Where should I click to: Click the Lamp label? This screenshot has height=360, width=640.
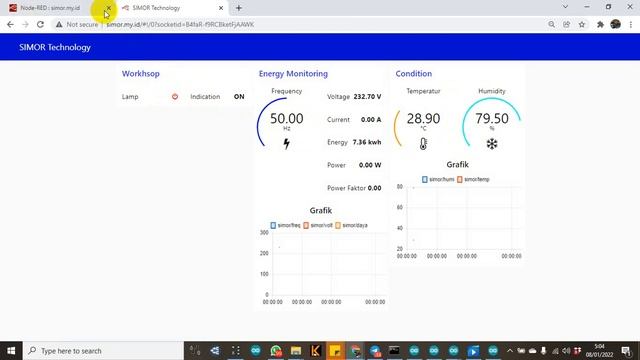point(130,97)
